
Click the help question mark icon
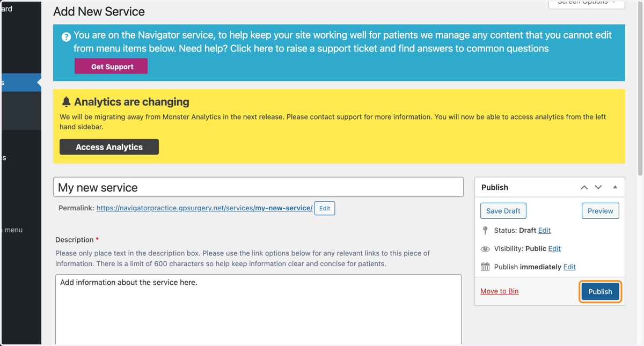(x=66, y=37)
